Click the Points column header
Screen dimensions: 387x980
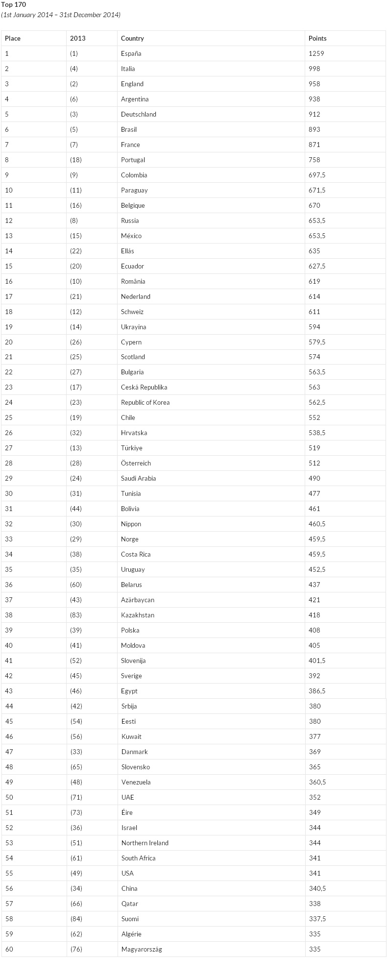coord(317,38)
